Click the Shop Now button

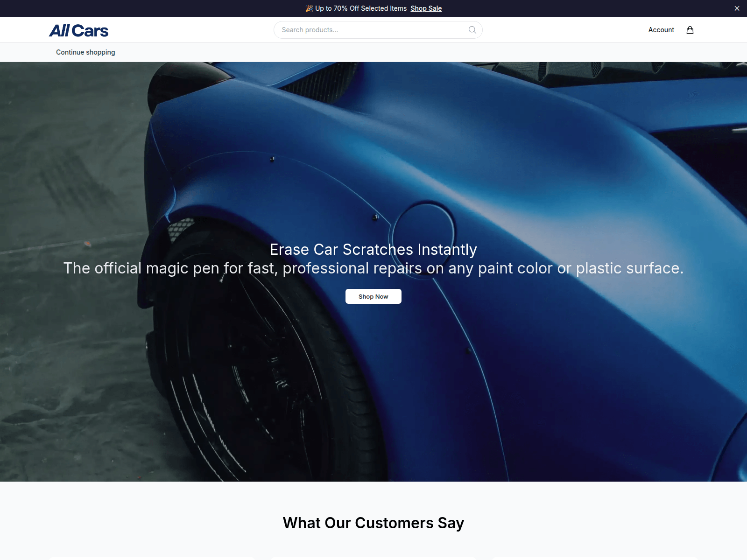373,296
